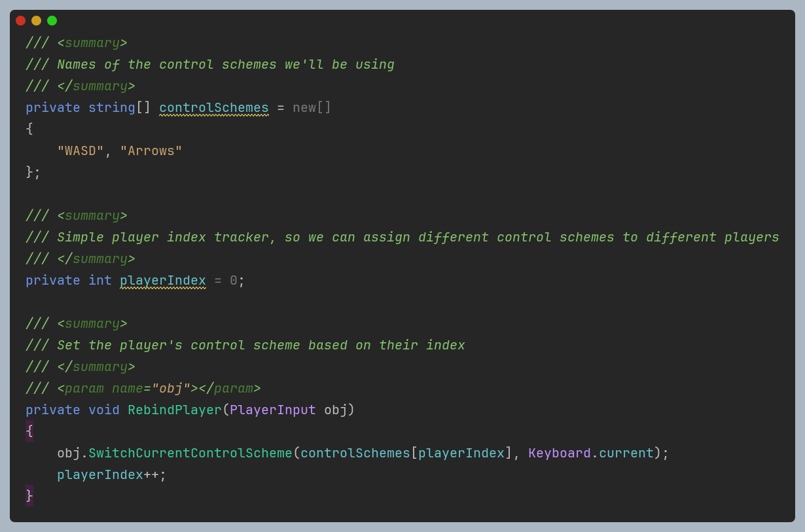Screen dimensions: 805x532
Task: Select the underlined controlSchemes identifier
Action: click(x=215, y=107)
